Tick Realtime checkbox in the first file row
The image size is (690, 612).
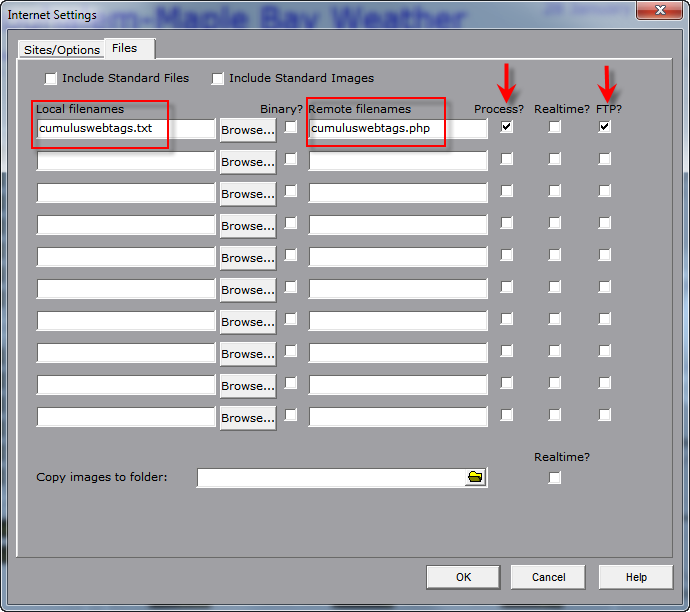click(555, 127)
